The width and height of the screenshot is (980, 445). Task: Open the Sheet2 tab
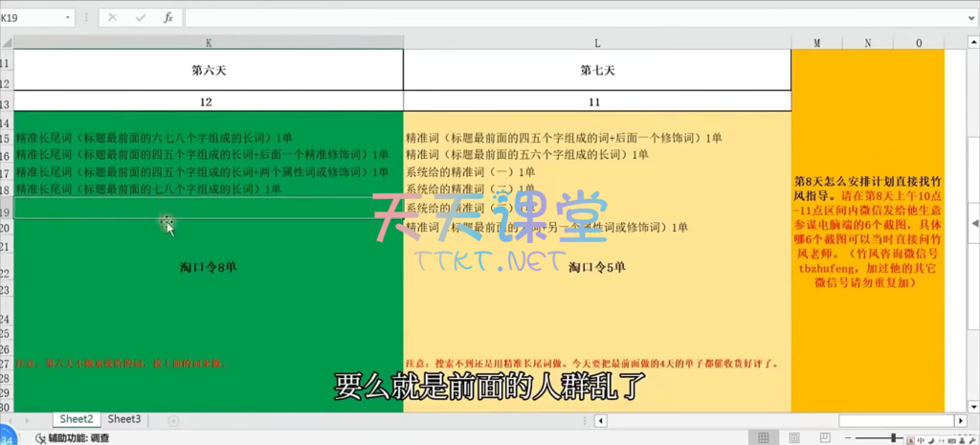pos(77,419)
